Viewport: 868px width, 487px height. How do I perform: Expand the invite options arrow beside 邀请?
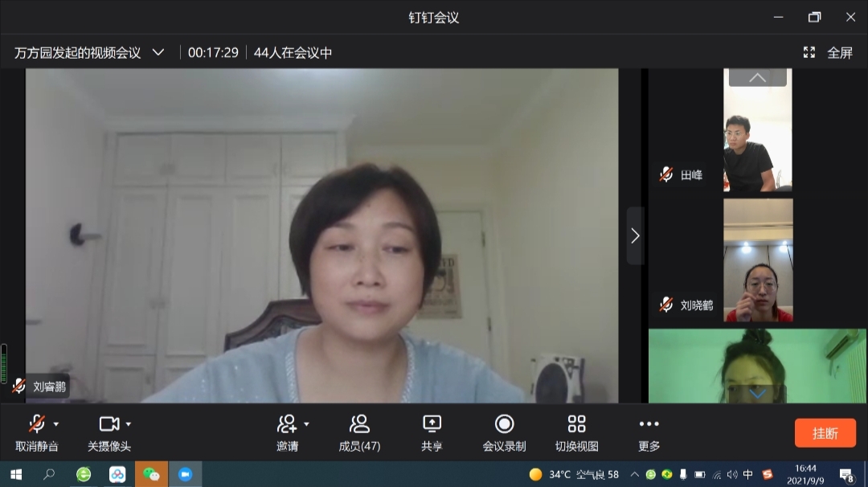pos(307,424)
